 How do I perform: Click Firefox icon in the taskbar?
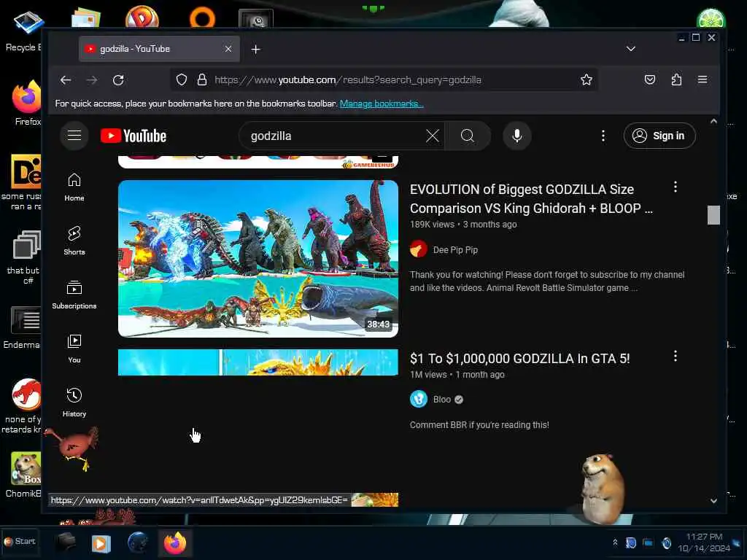175,542
